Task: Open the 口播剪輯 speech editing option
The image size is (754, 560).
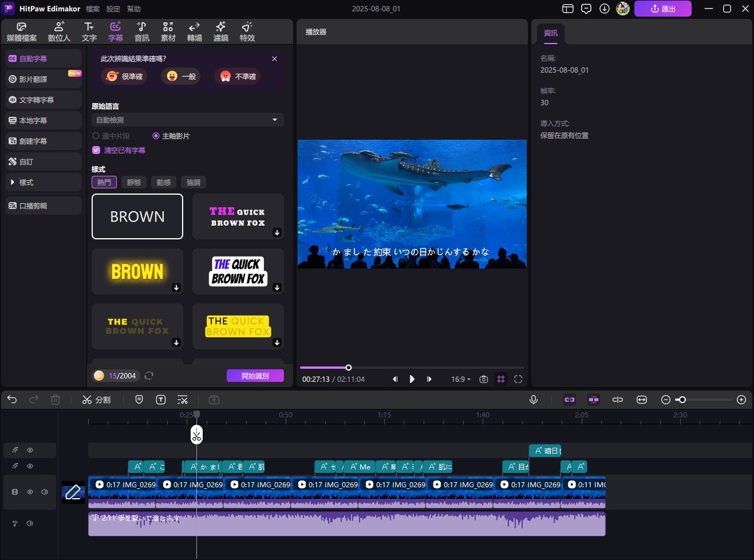Action: pyautogui.click(x=44, y=206)
